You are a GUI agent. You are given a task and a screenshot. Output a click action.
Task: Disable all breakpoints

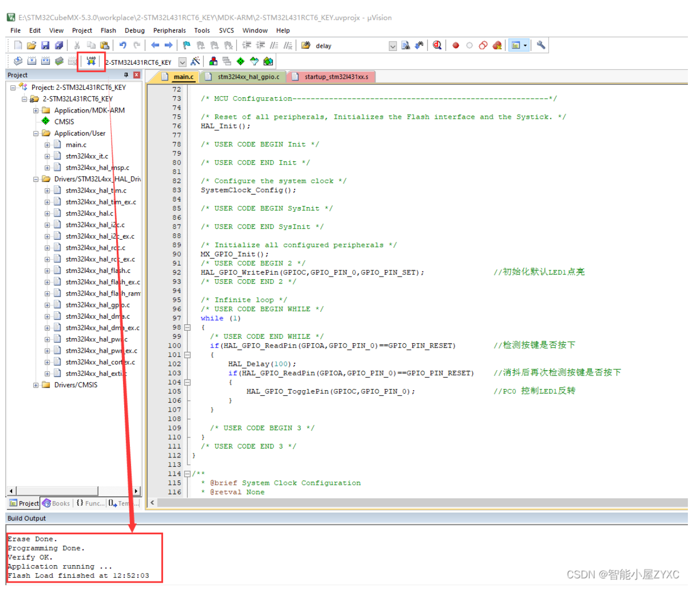pos(483,46)
